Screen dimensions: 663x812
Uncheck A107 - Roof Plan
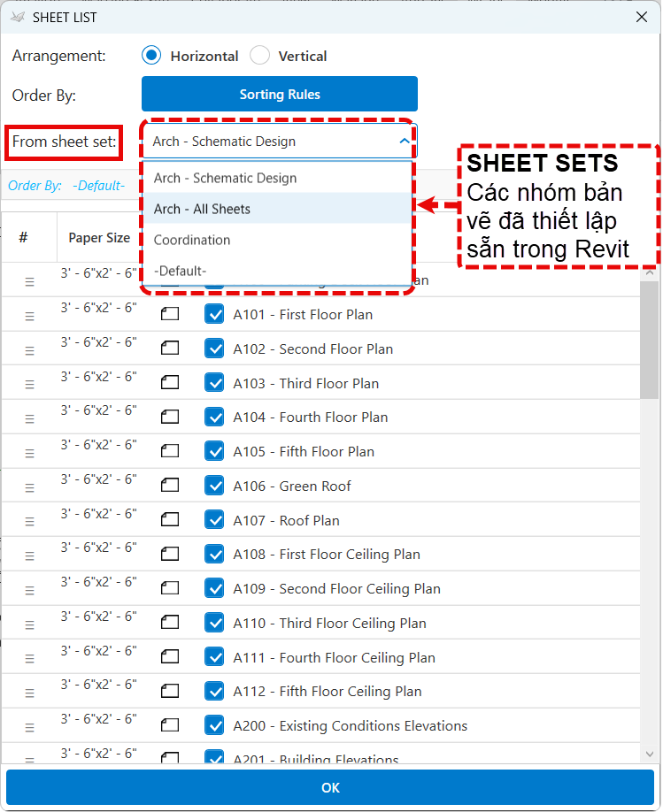214,520
